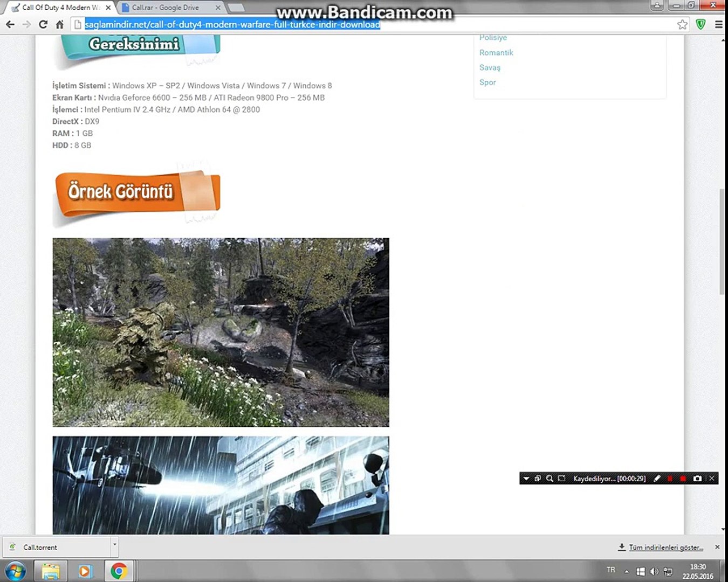This screenshot has width=728, height=582.
Task: Click the browser forward arrow
Action: coord(26,24)
